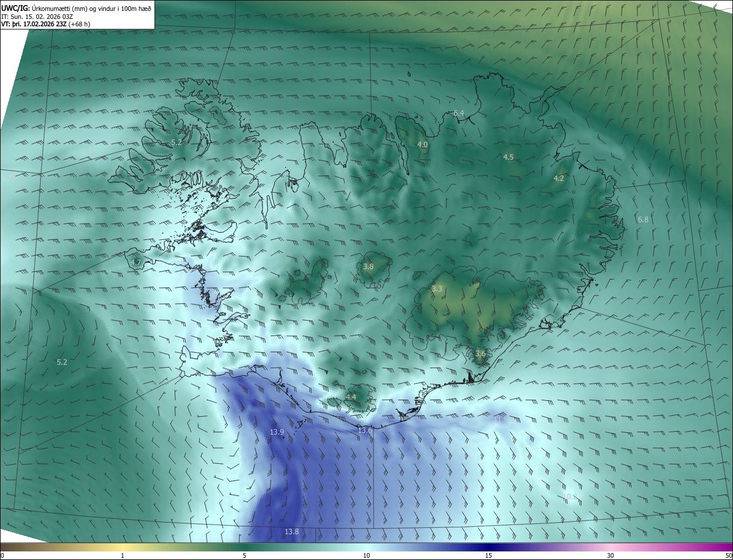
Task: Click the '1' tick on the color scale
Action: (123, 555)
